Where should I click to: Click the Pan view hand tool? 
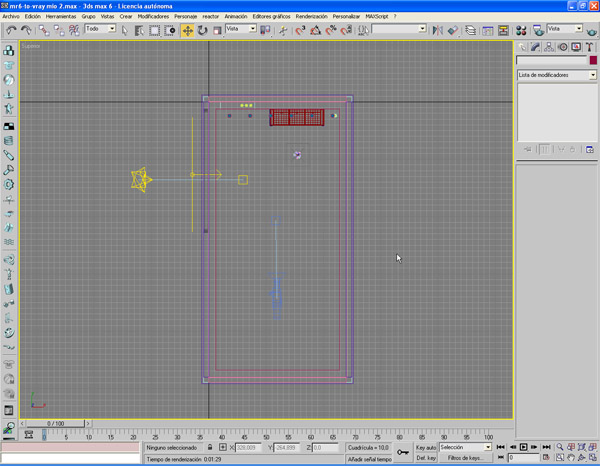pos(571,458)
